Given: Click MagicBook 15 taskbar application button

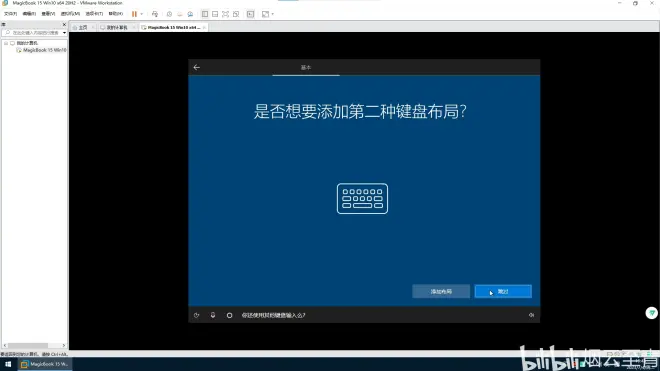Looking at the screenshot, I should [x=44, y=364].
